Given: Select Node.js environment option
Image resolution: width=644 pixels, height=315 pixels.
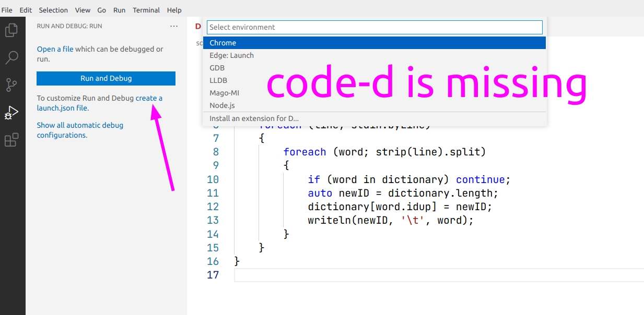Looking at the screenshot, I should tap(374, 105).
